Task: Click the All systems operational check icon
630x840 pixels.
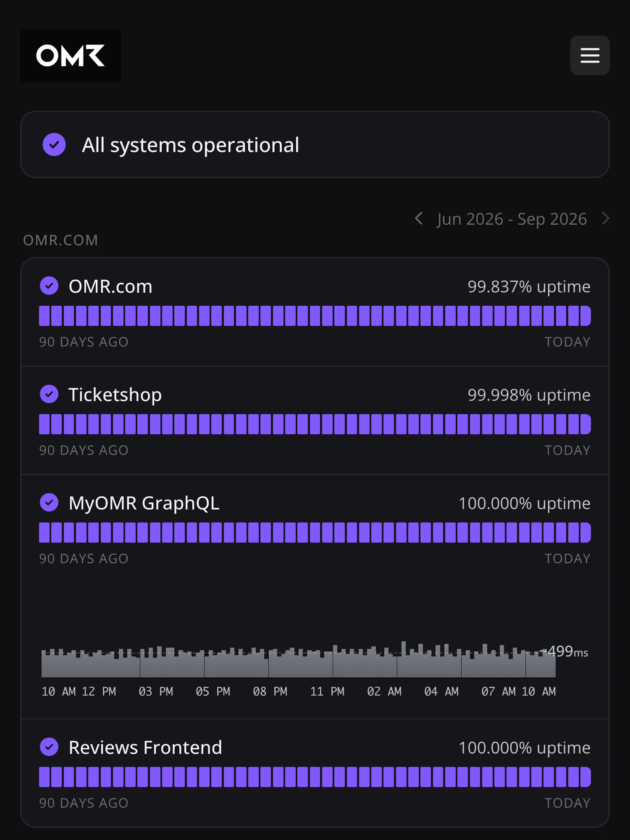Action: (x=54, y=144)
